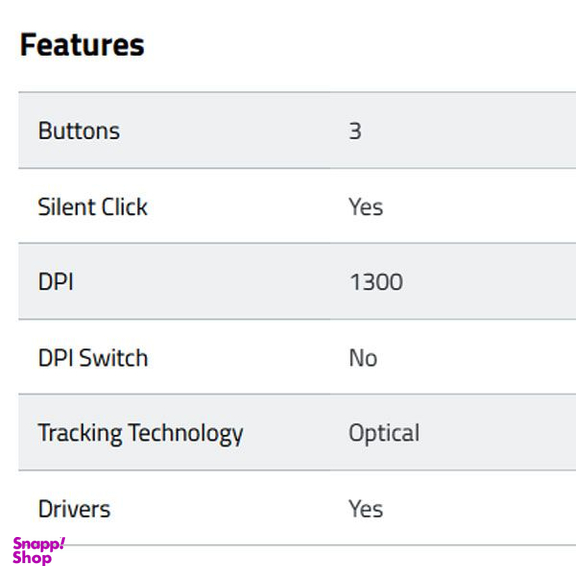Click the Features heading
Image resolution: width=576 pixels, height=576 pixels.
(x=82, y=45)
